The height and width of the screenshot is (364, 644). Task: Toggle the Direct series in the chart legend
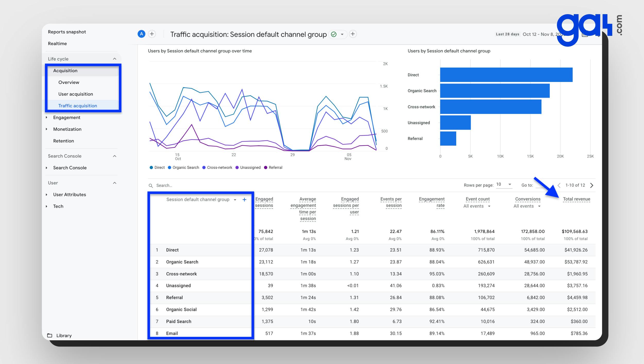(157, 168)
